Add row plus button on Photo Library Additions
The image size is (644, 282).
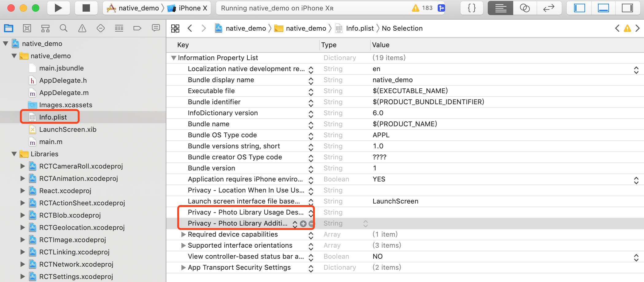[303, 224]
